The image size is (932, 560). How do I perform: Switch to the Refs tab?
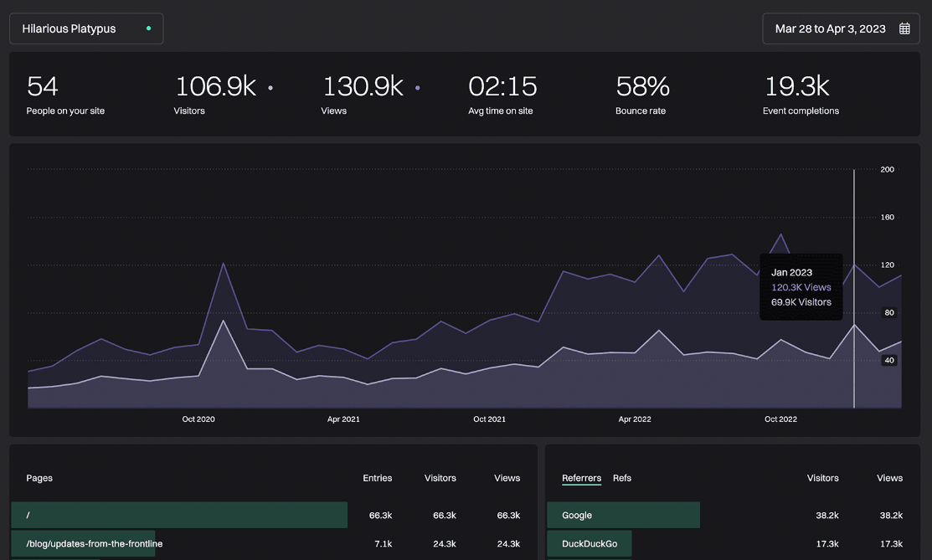pos(622,478)
